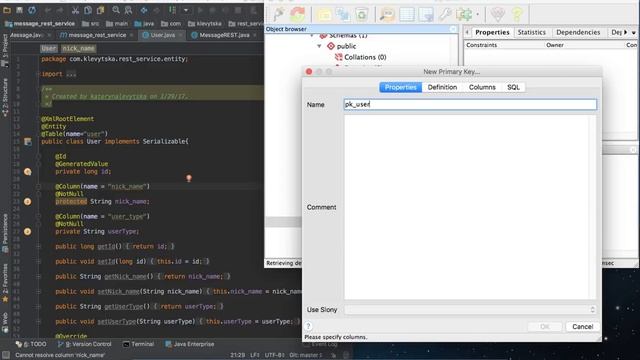Open Columns tab in primary key dialog
The image size is (640, 360).
pyautogui.click(x=482, y=87)
